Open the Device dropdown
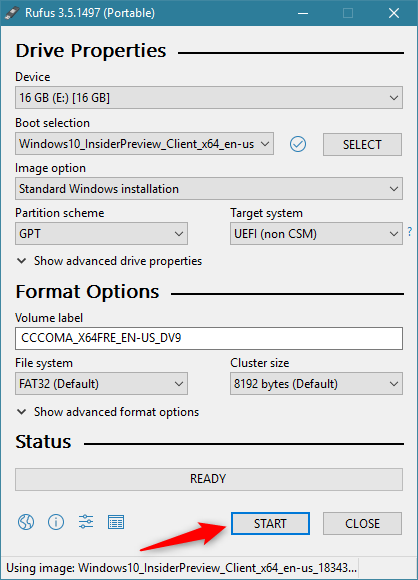Viewport: 418px width, 580px height. 209,98
